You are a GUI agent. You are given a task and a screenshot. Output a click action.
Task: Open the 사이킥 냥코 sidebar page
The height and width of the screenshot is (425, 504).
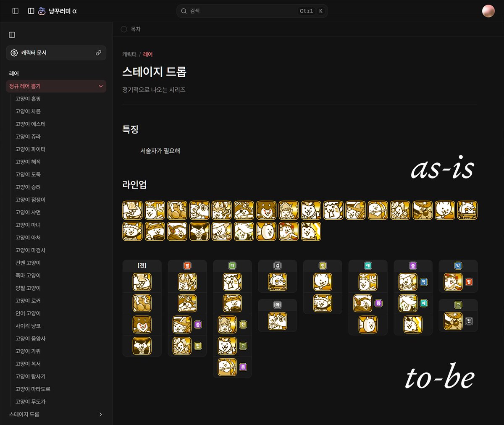pyautogui.click(x=28, y=326)
